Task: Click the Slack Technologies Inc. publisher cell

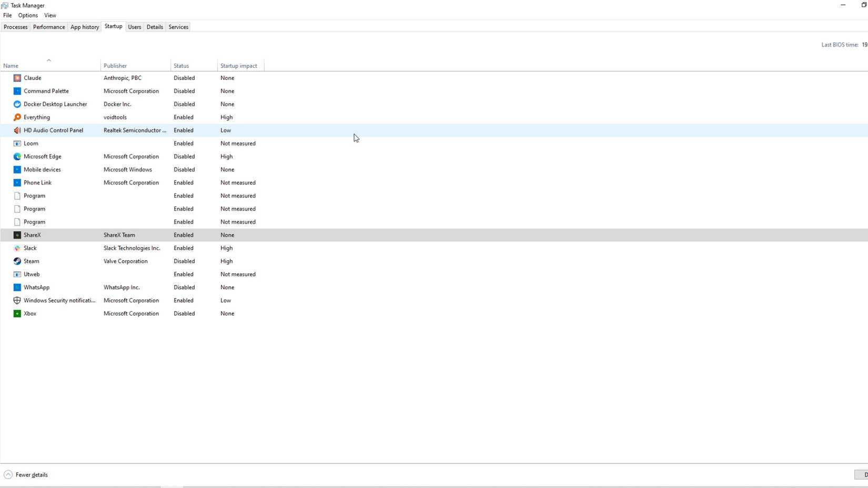Action: coord(132,248)
